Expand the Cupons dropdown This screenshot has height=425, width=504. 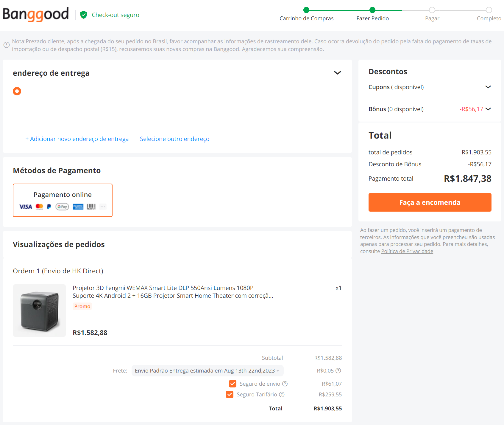488,87
